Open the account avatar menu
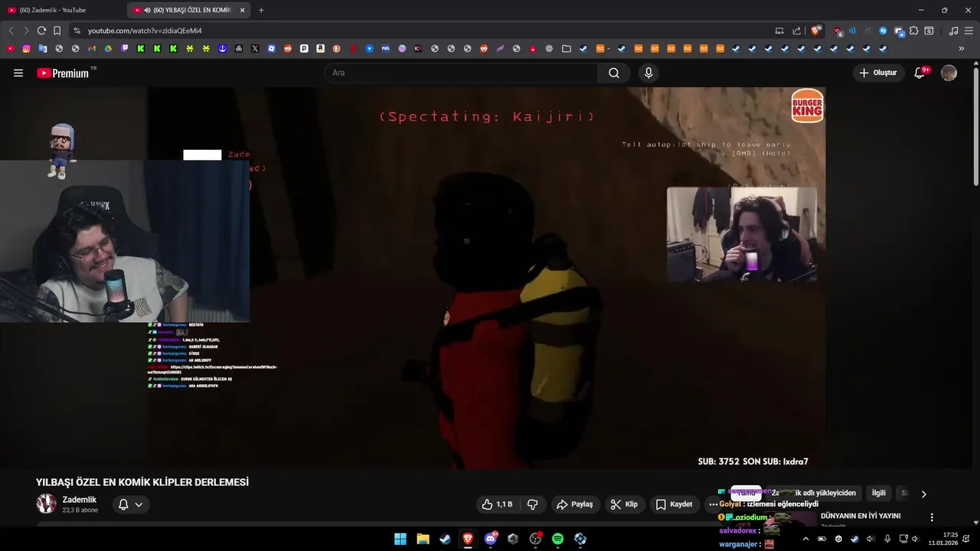 click(x=949, y=73)
